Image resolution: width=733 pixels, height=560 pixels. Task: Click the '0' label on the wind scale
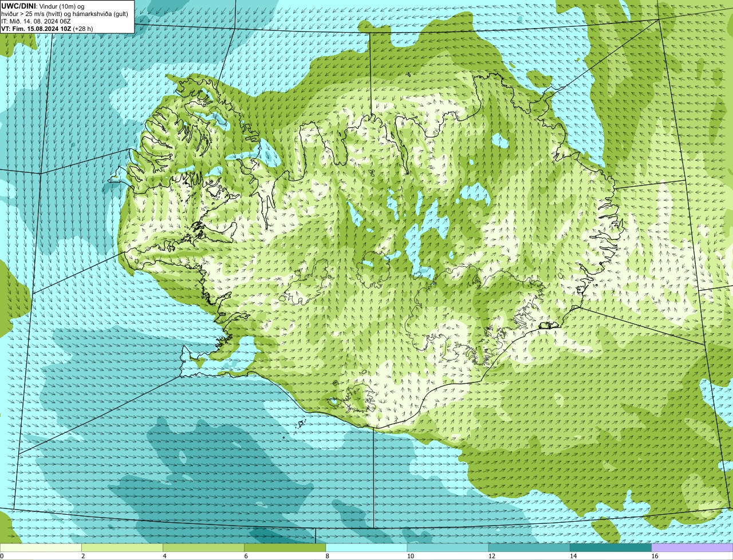pos(2,556)
